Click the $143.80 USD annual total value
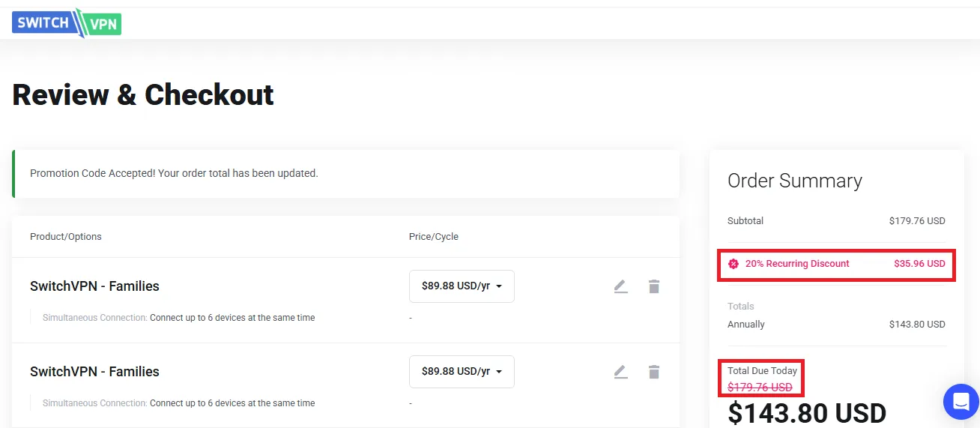 [917, 325]
